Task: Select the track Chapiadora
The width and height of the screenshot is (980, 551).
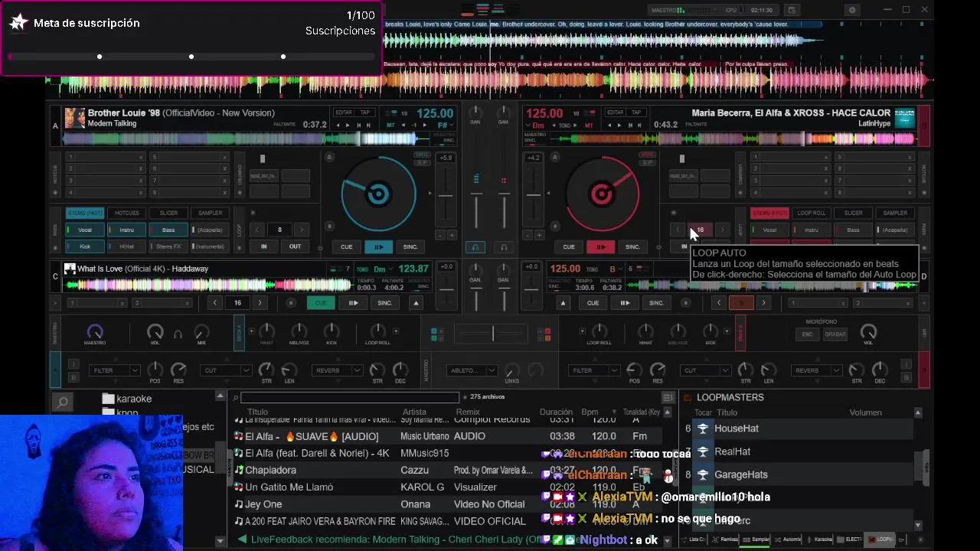Action: (x=270, y=470)
